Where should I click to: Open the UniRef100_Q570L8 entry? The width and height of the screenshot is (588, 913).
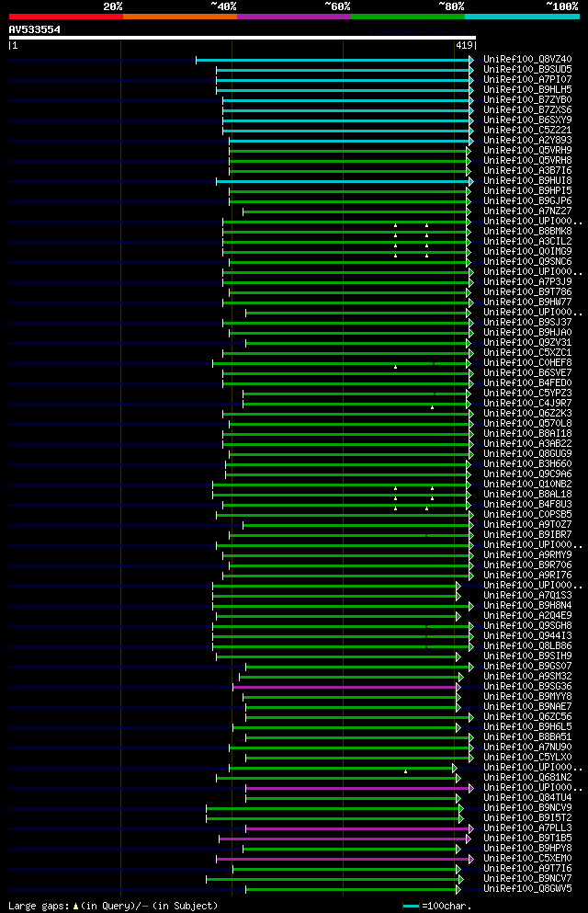coord(527,423)
